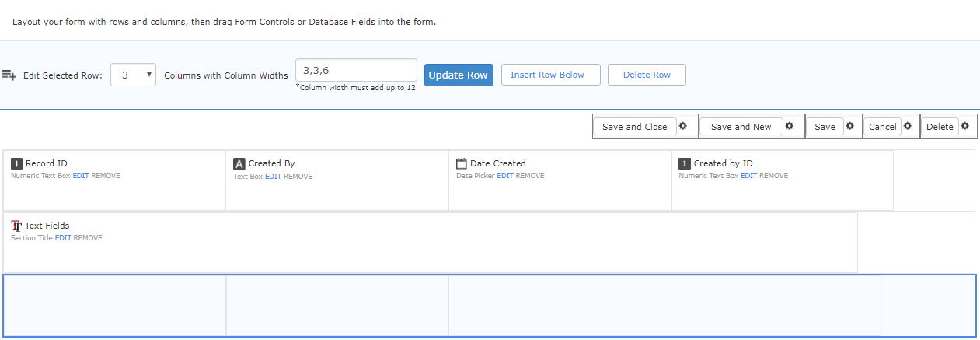Click the gear icon next to Save button

[x=849, y=126]
